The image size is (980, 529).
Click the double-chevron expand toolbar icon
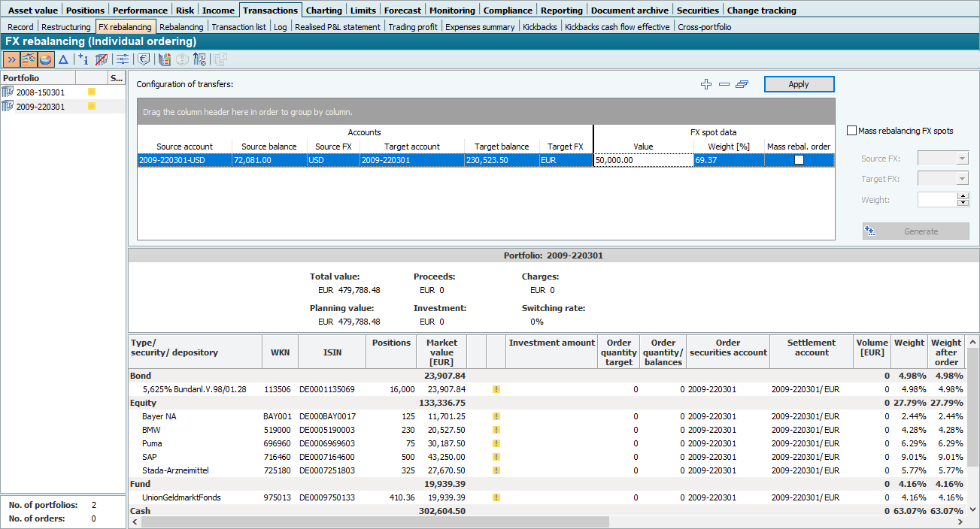(11, 59)
